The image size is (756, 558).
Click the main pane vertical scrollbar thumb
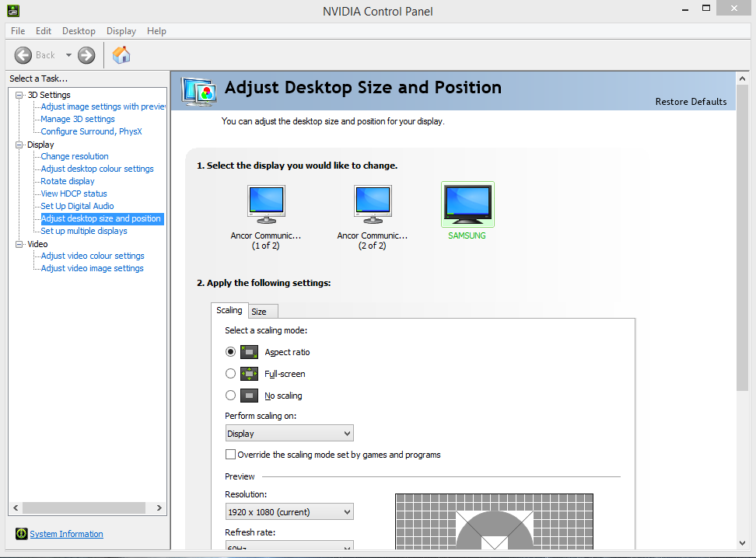[x=742, y=238]
